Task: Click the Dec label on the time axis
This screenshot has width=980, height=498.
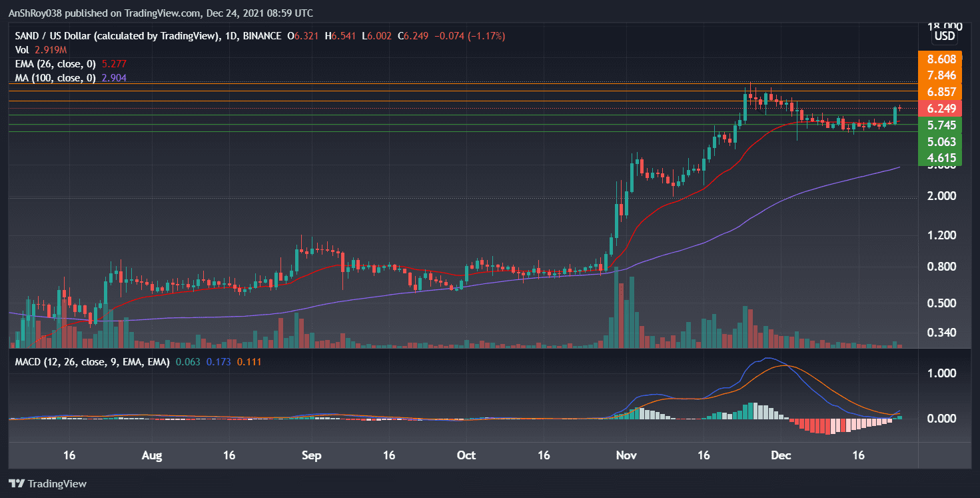Action: (781, 455)
